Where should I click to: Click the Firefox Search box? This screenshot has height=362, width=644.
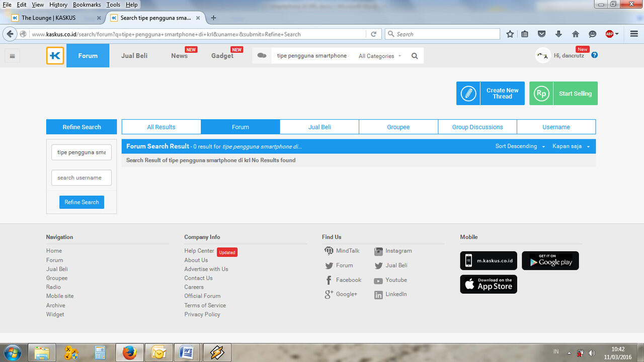(443, 34)
